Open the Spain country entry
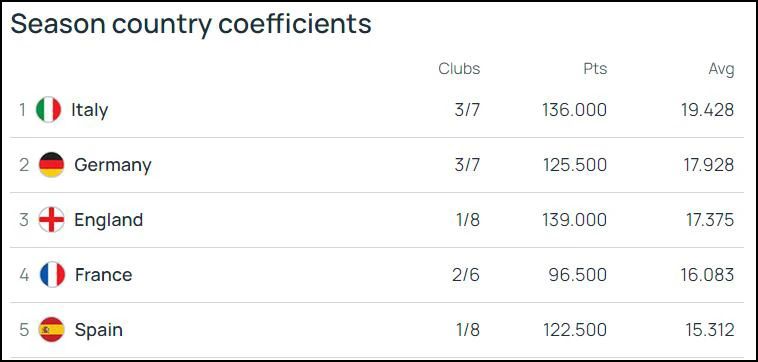Screen dimensions: 758x362 pyautogui.click(x=99, y=331)
